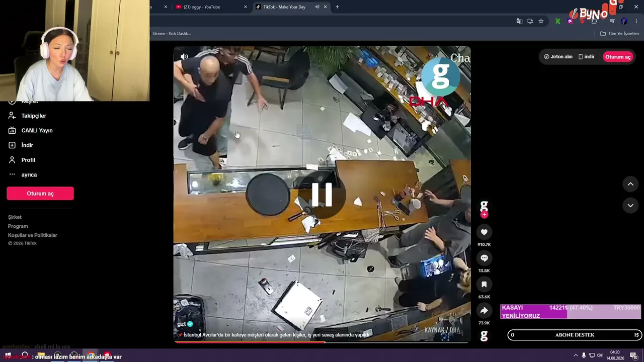This screenshot has height=362, width=644.
Task: Open ayrıca more options in sidebar
Action: pos(29,174)
